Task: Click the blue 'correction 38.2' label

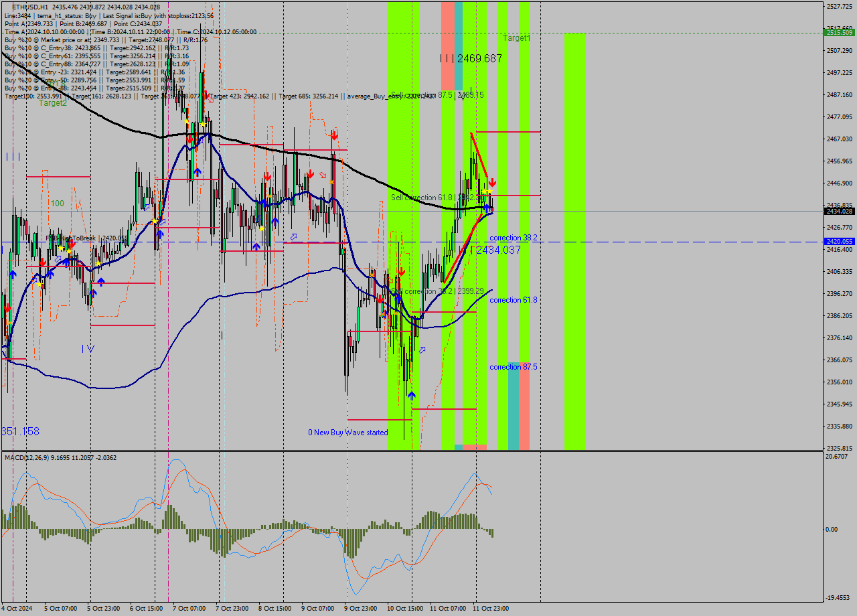Action: coord(514,238)
